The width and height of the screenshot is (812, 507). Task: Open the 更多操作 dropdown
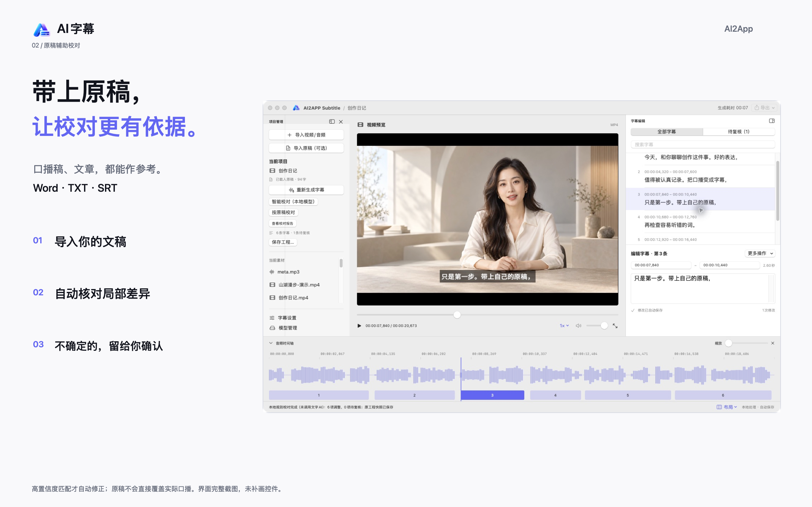(760, 253)
